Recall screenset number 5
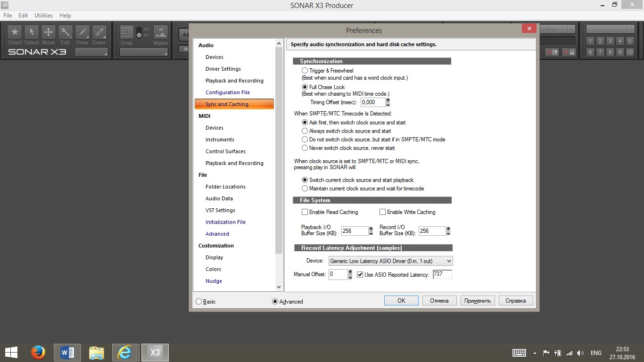This screenshot has width=644, height=362. click(630, 41)
